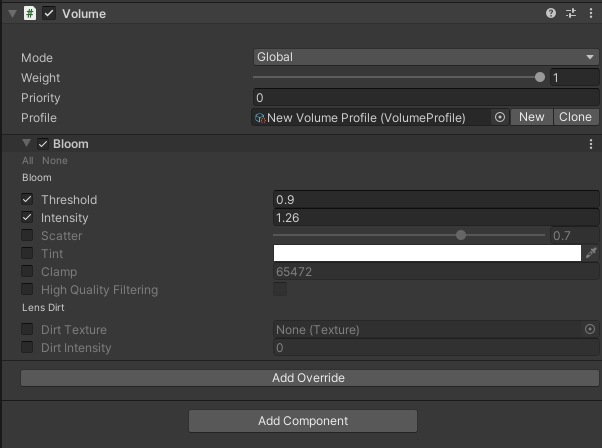Uncheck the Threshold override checkbox
This screenshot has height=448, width=602.
click(27, 200)
